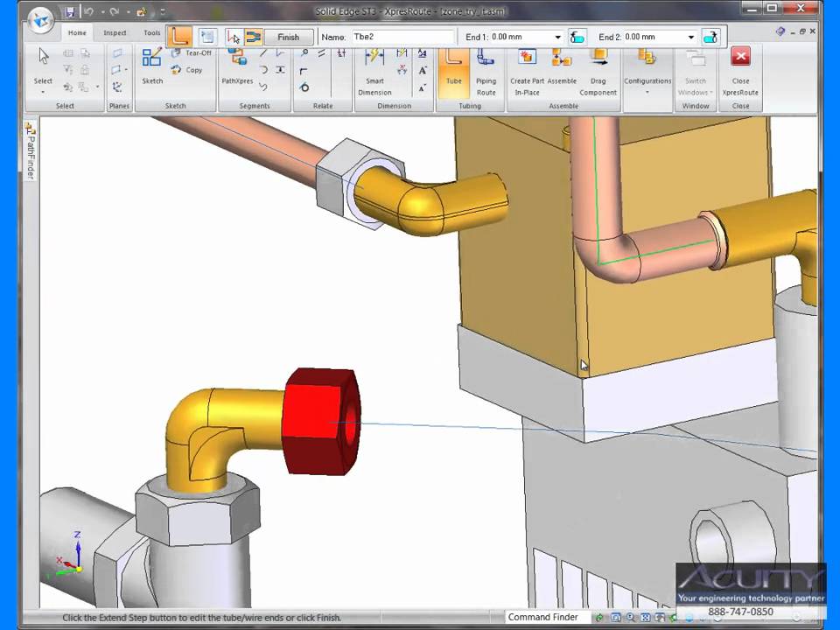This screenshot has width=840, height=630.
Task: Switch to the Home tab
Action: pyautogui.click(x=77, y=32)
